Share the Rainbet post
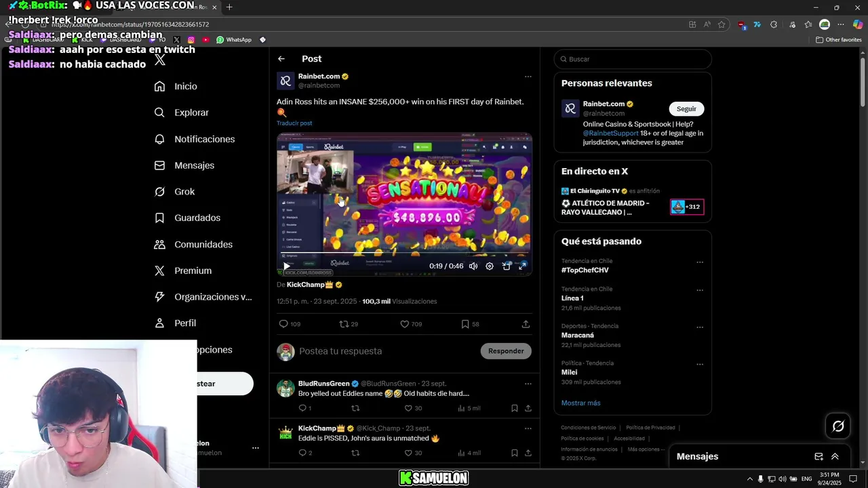Viewport: 868px width, 488px height. [526, 324]
